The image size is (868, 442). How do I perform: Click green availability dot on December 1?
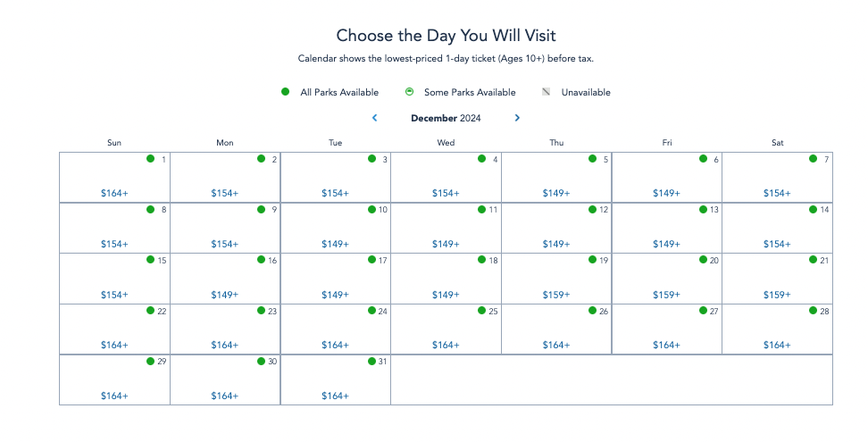(x=151, y=159)
